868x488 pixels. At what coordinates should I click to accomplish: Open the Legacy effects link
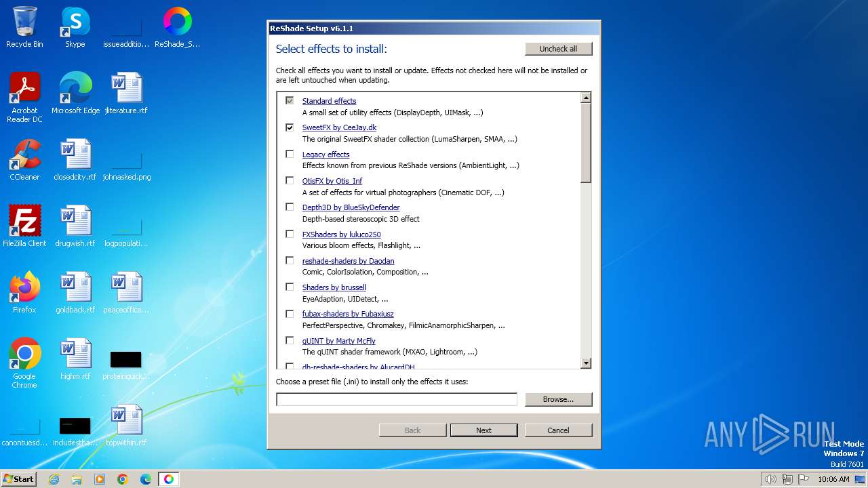pyautogui.click(x=325, y=155)
